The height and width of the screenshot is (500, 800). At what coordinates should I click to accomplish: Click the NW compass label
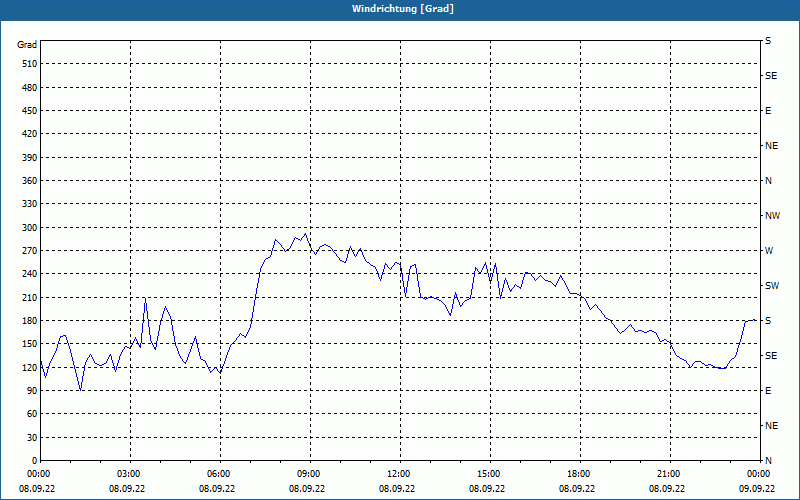[x=772, y=216]
